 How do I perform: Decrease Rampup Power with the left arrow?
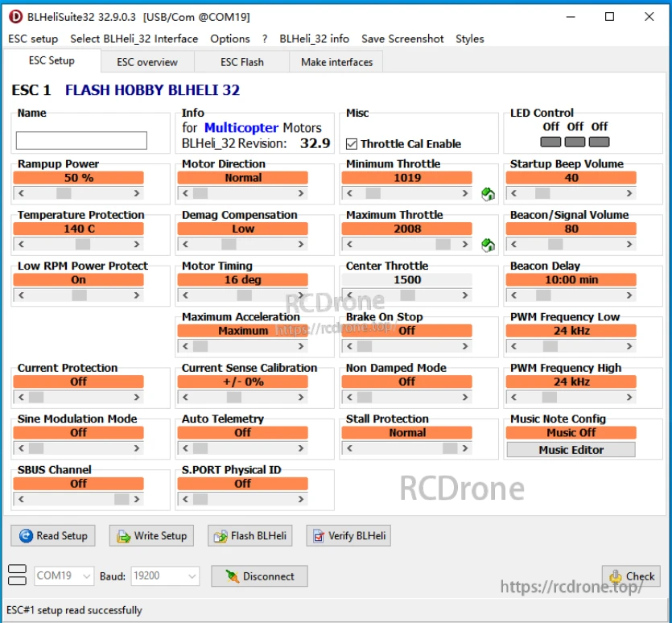point(21,193)
